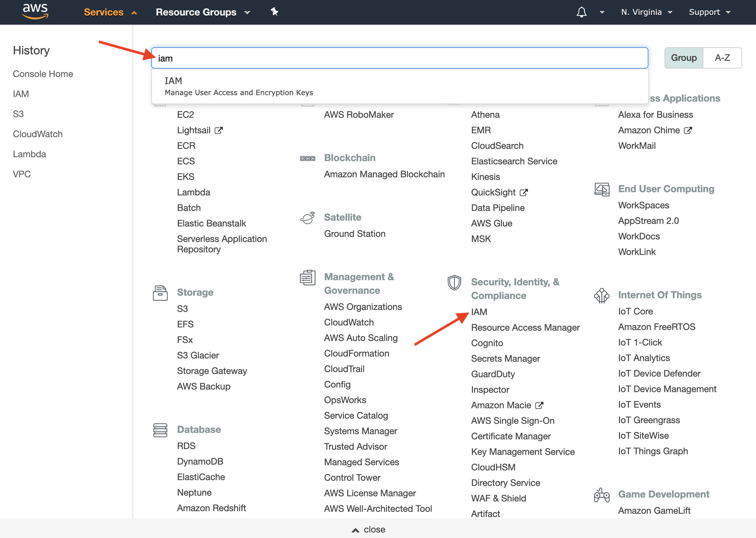Screen dimensions: 756x538
Task: Switch to Group view
Action: click(x=684, y=58)
